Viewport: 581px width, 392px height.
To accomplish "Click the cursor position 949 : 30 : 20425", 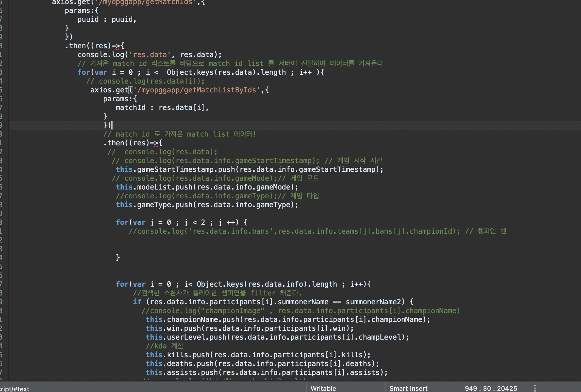I will 491,388.
